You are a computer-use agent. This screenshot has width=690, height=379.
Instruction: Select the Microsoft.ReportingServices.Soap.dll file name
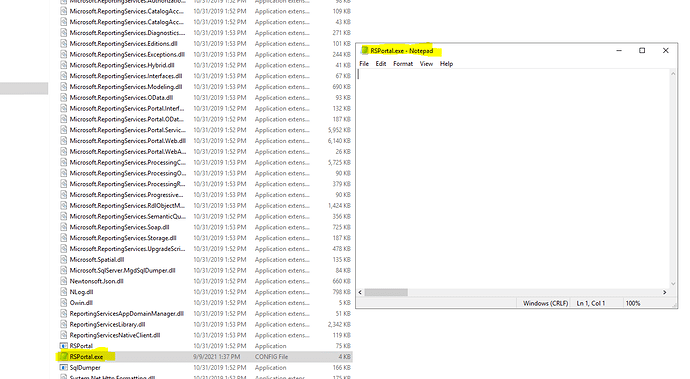[x=119, y=227]
